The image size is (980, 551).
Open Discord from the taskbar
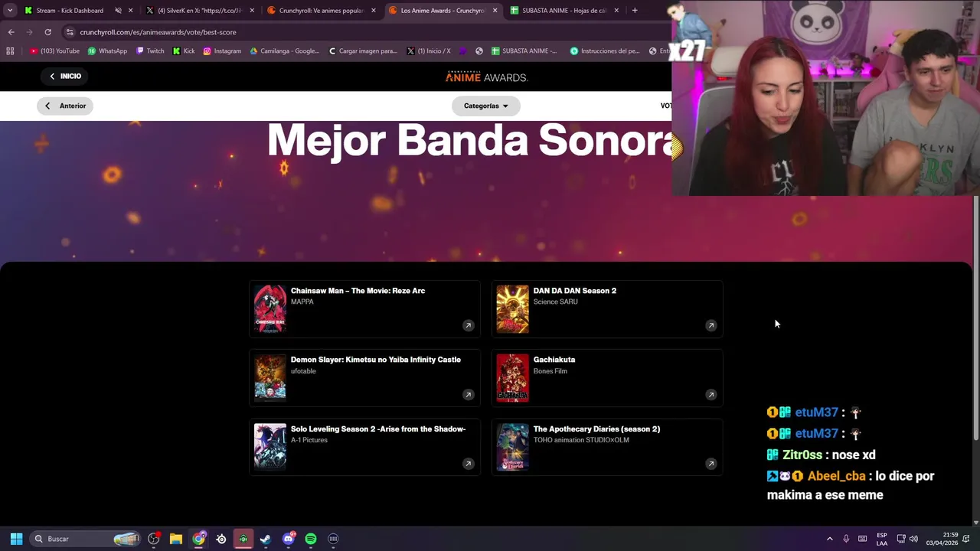click(x=288, y=539)
